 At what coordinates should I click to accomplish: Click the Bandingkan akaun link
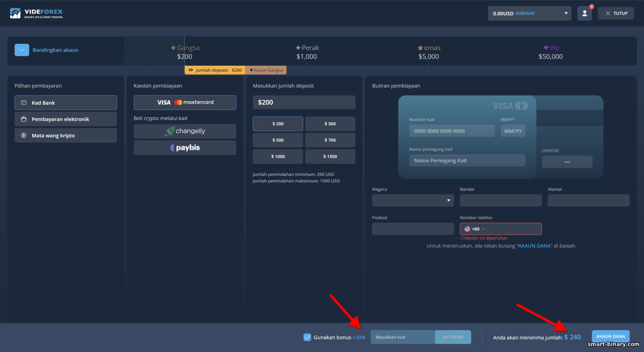click(55, 50)
